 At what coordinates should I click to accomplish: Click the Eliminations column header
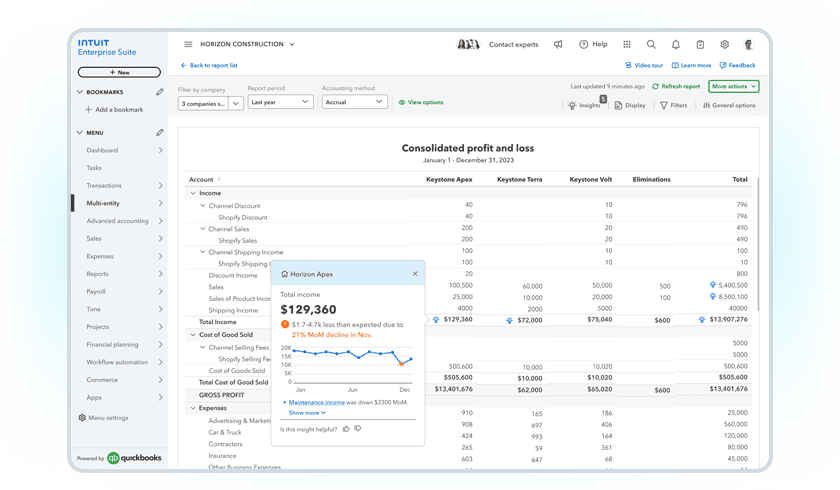[651, 179]
